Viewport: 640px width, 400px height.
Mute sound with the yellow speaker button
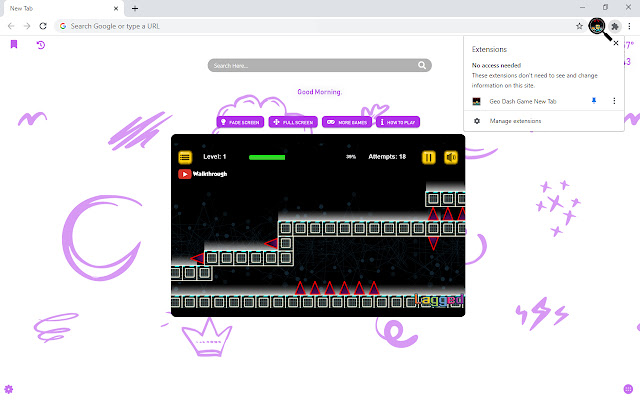(x=451, y=158)
